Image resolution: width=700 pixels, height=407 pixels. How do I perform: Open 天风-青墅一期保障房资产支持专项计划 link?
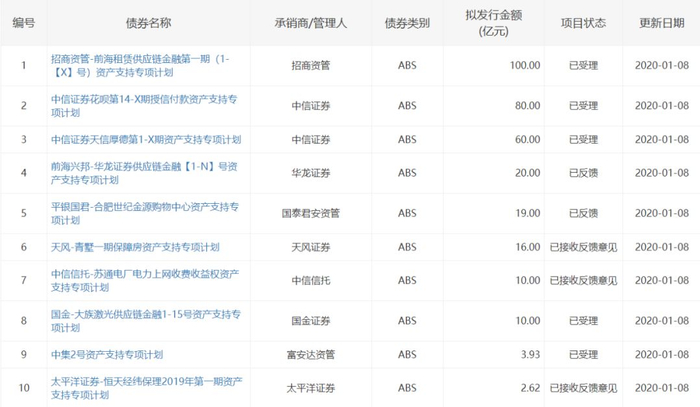135,247
